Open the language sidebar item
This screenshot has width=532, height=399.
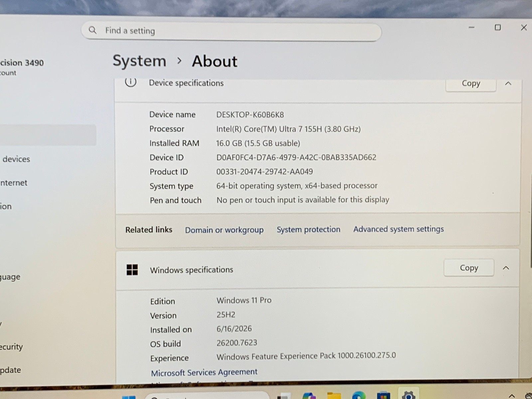point(10,277)
